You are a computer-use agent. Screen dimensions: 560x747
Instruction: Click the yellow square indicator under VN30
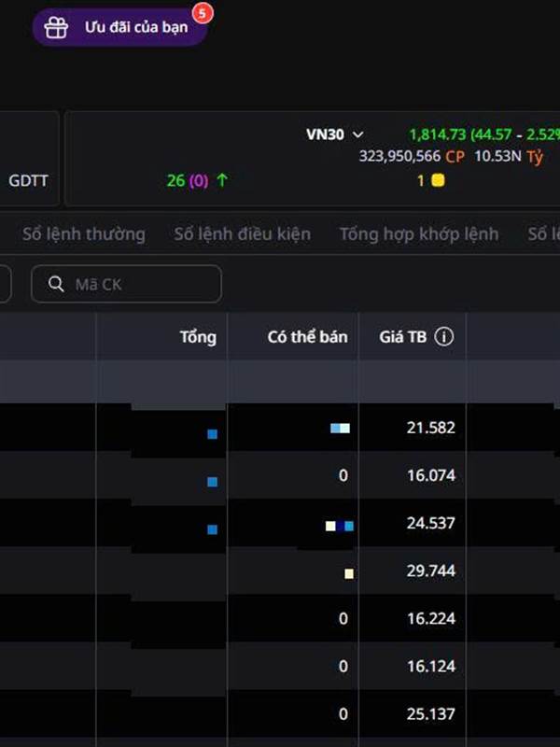(x=438, y=180)
